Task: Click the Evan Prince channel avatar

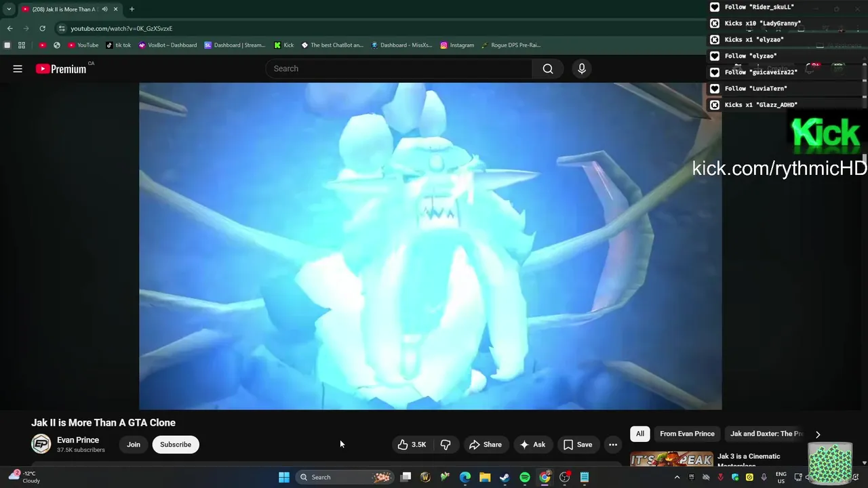Action: (x=41, y=444)
